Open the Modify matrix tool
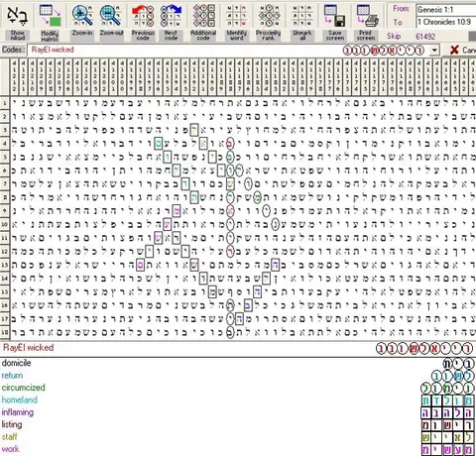Image resolution: width=476 pixels, height=456 pixels. [x=50, y=15]
